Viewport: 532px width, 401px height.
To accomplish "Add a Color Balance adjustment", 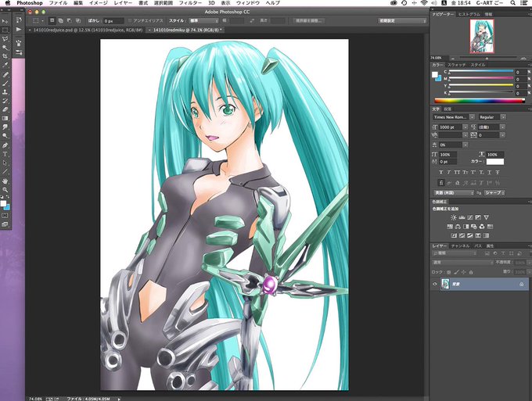I will pos(458,227).
